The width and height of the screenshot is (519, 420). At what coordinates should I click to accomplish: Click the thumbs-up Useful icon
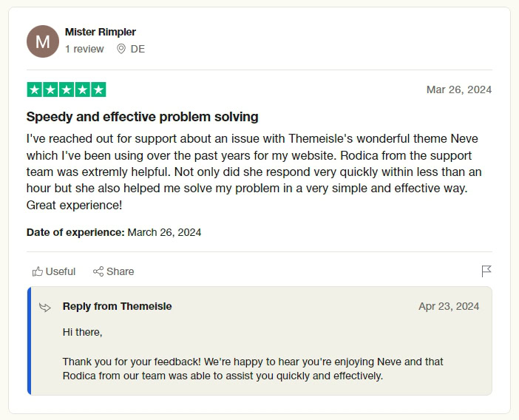click(x=38, y=271)
